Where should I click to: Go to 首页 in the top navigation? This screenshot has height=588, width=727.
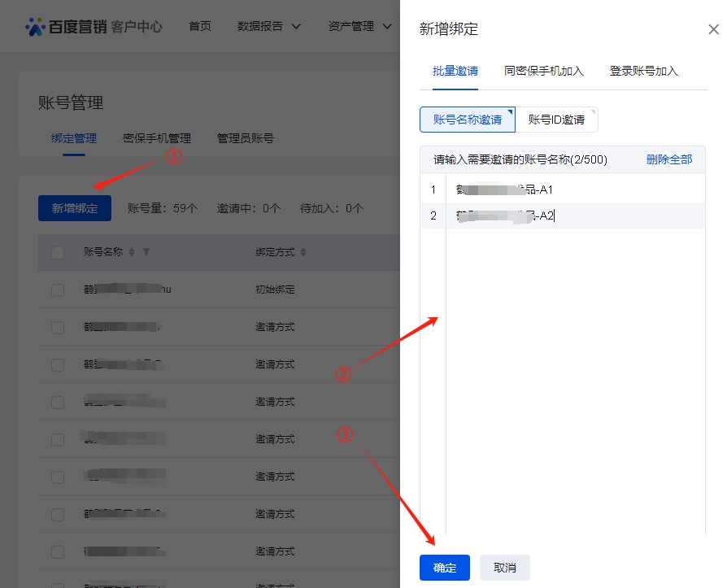[x=200, y=26]
